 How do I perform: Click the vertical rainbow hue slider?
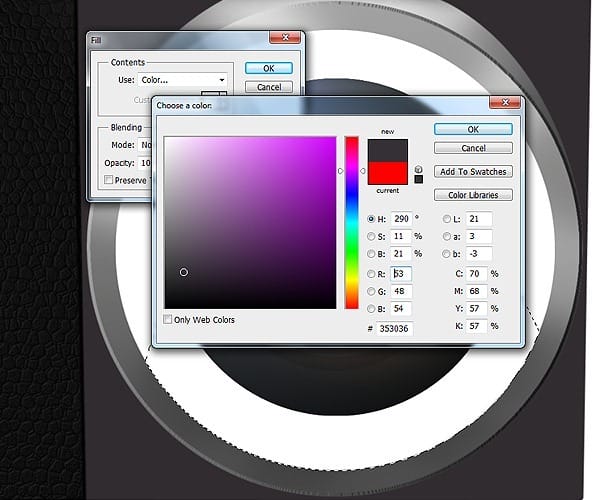(352, 222)
